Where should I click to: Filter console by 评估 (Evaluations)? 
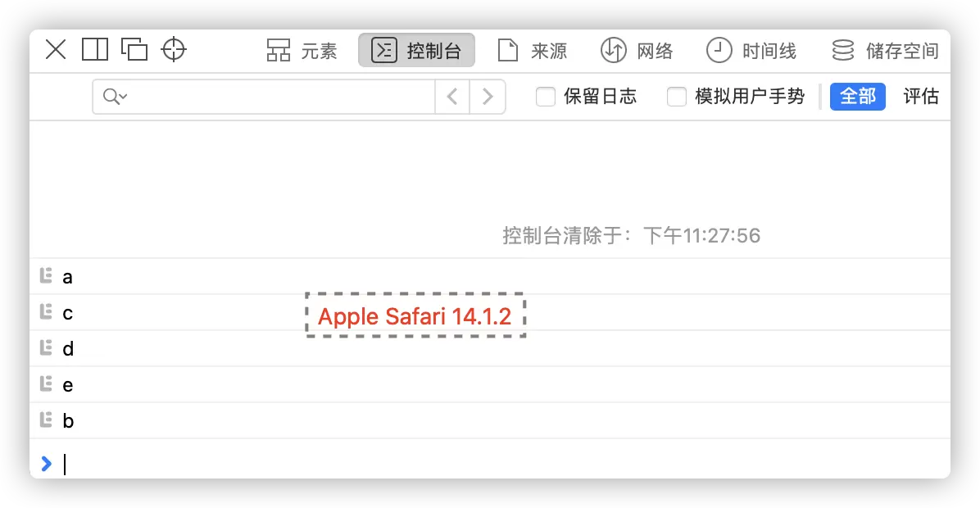921,97
